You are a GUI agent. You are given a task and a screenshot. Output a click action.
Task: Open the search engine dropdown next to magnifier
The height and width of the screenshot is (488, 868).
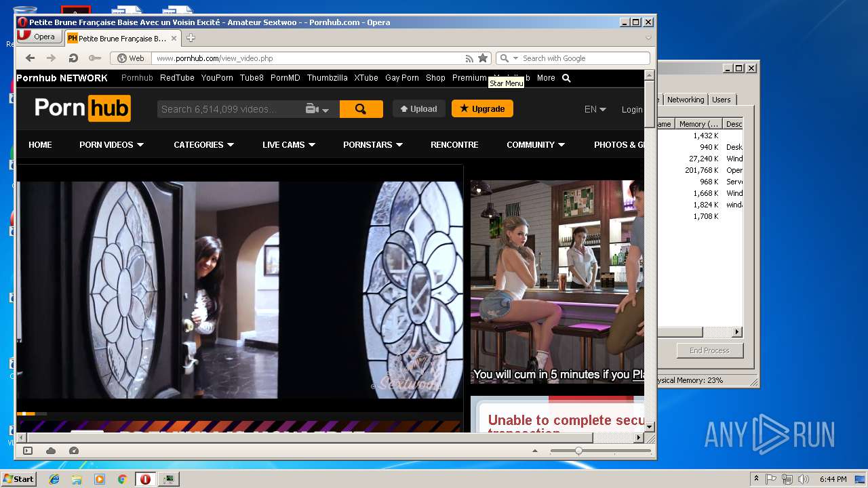(x=516, y=58)
